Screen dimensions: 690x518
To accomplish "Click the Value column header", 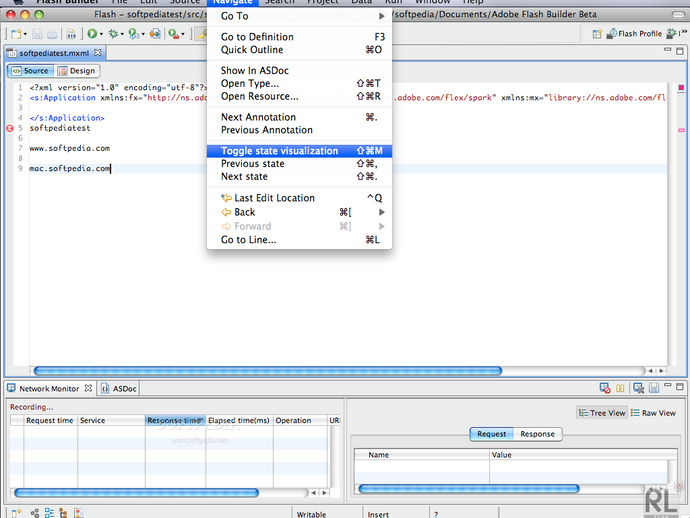I will click(x=583, y=455).
